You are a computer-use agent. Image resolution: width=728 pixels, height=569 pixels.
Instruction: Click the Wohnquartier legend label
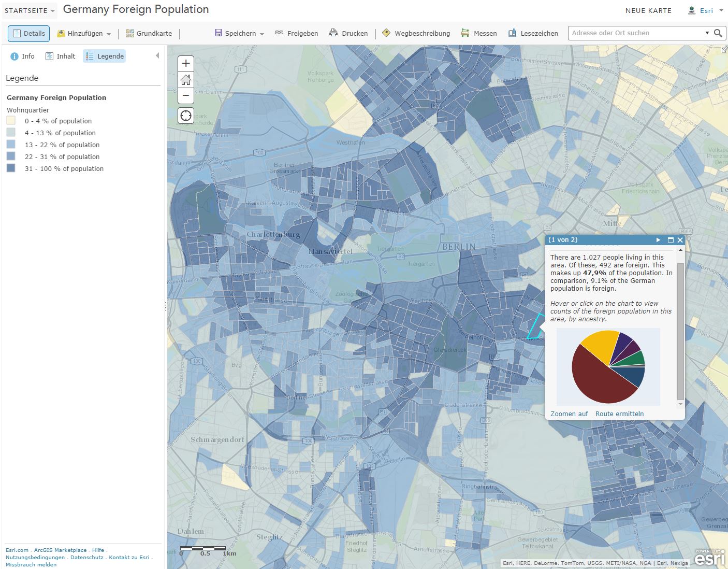pos(28,110)
